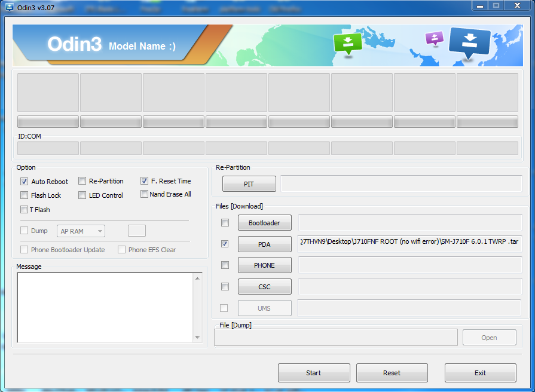The image size is (535, 392).
Task: Click the Model Name :) banner text
Action: (x=142, y=46)
